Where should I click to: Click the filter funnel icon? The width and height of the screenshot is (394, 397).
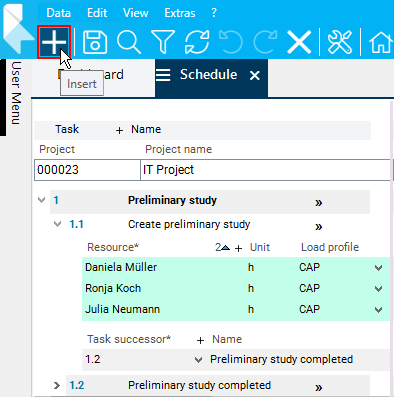[x=163, y=42]
